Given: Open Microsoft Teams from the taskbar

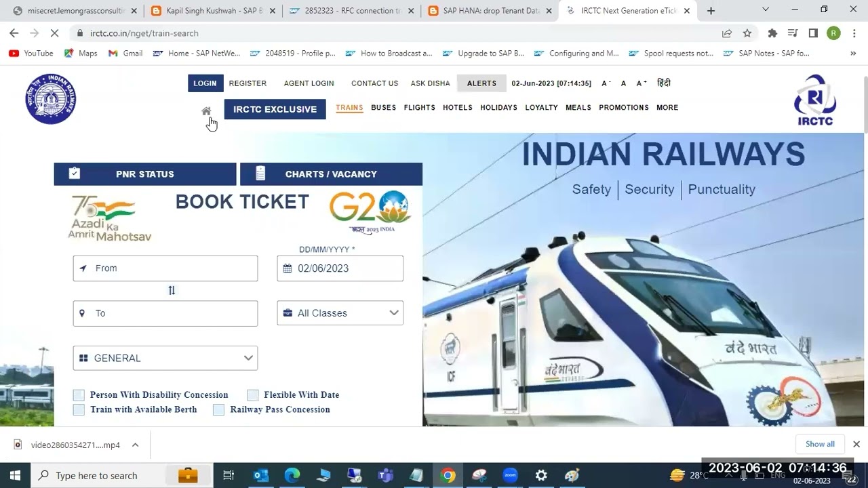Looking at the screenshot, I should coord(385,475).
